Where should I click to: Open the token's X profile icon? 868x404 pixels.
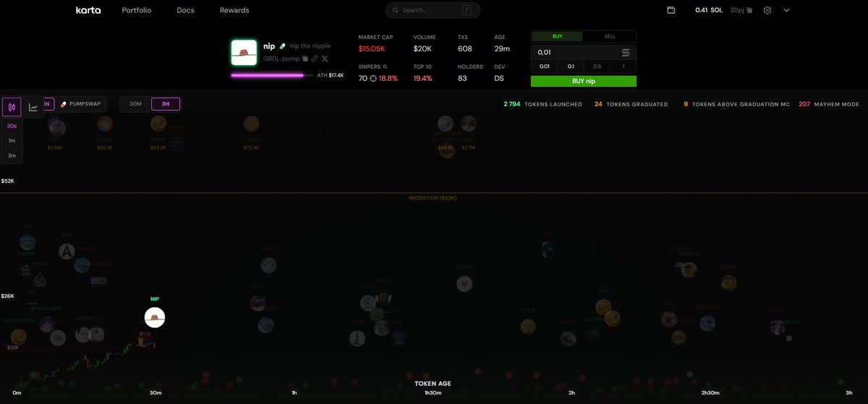coord(325,58)
